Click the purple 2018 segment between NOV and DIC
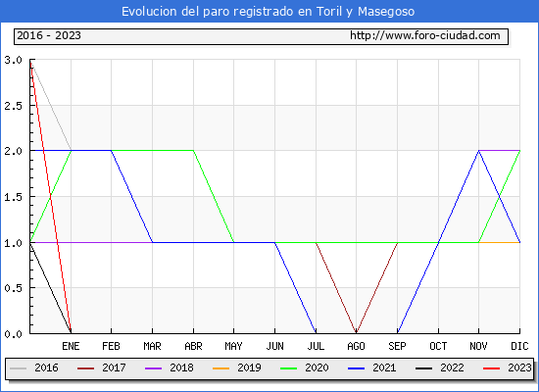 point(499,151)
